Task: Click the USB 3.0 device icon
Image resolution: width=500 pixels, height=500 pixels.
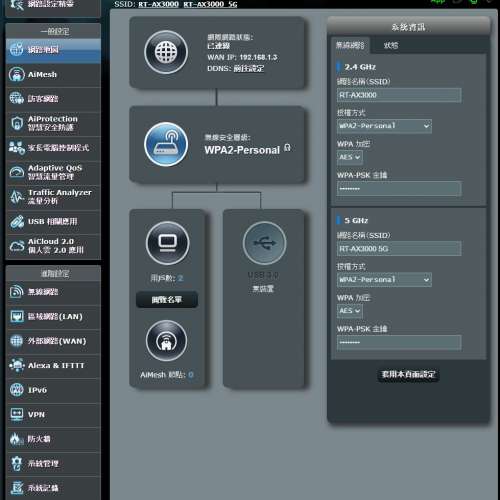Action: [264, 243]
